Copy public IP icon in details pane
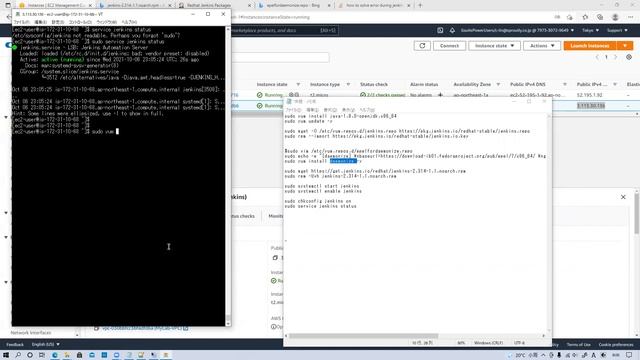Image resolution: width=640 pixels, height=360 pixels. point(275,258)
